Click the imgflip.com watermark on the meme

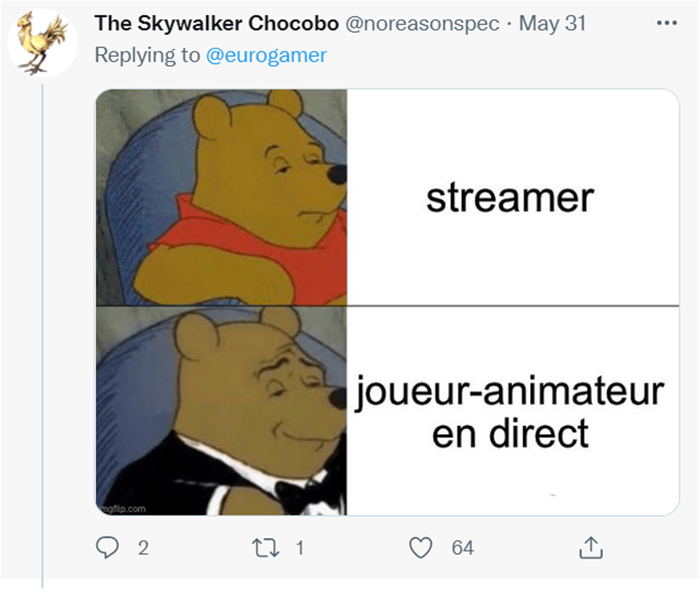(x=122, y=508)
